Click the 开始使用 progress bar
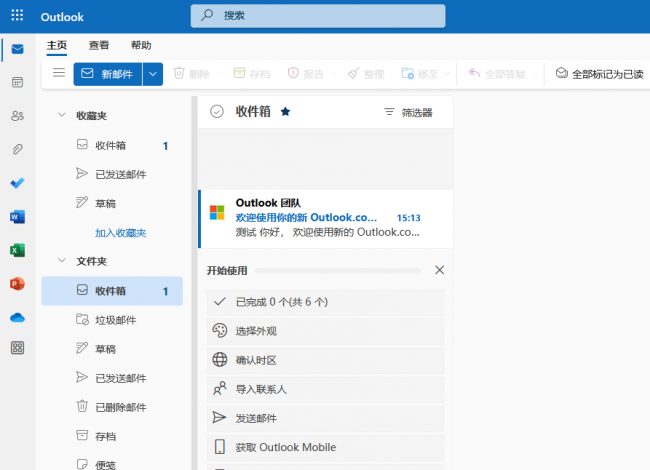The height and width of the screenshot is (470, 650). pyautogui.click(x=338, y=271)
